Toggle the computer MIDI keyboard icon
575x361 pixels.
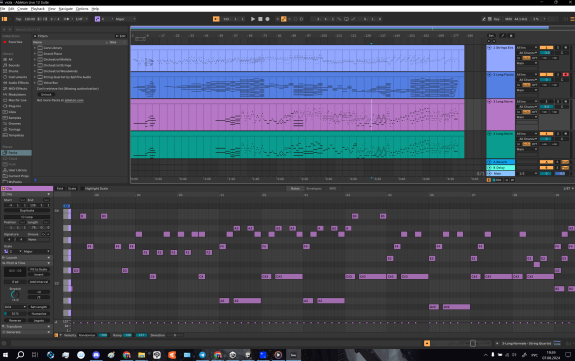click(x=490, y=19)
